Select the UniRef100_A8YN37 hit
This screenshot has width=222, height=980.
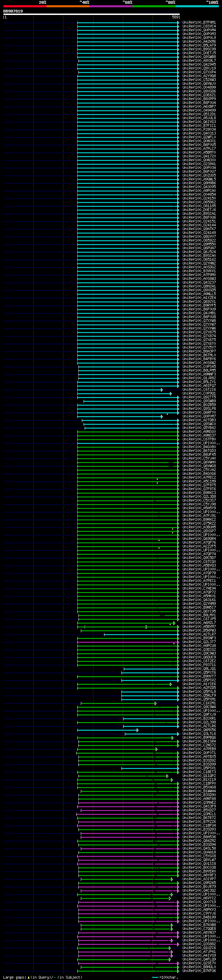[x=199, y=932]
